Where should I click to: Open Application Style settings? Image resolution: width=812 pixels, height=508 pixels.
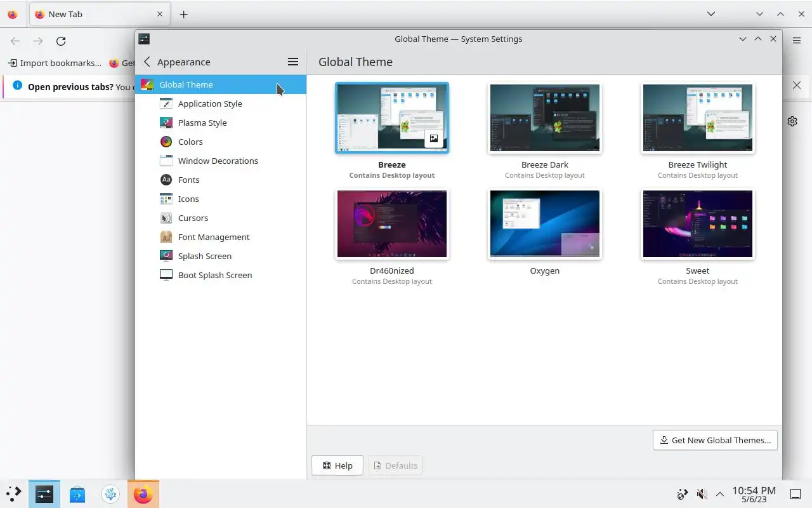click(221, 104)
